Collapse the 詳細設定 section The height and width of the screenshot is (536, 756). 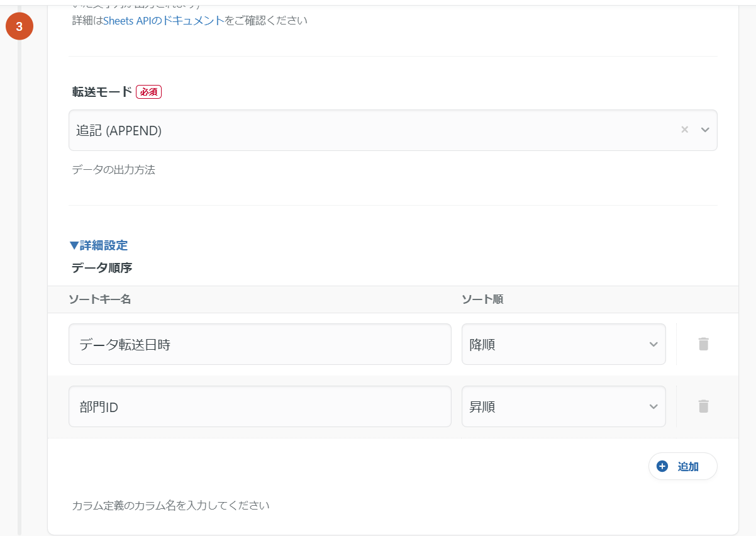pos(99,245)
